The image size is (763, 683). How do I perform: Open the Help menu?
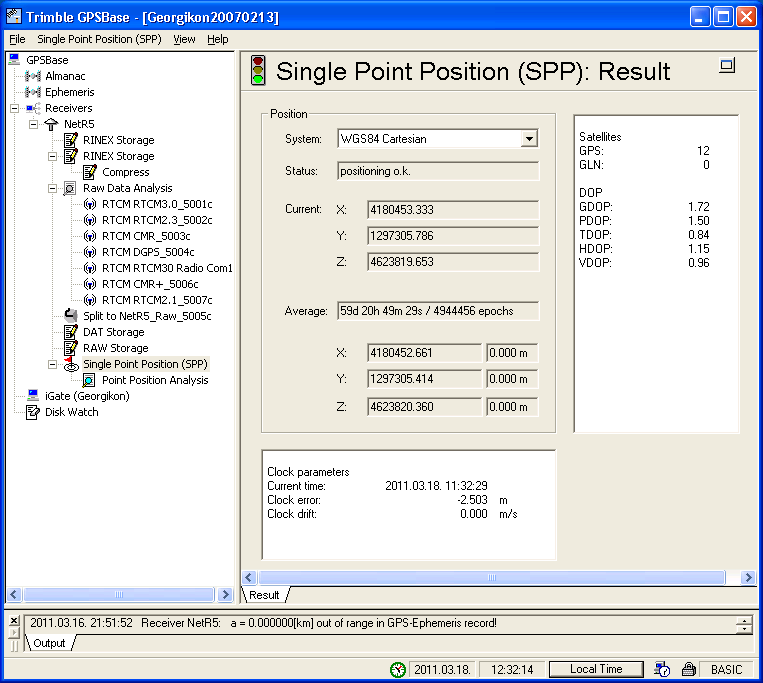pos(218,39)
